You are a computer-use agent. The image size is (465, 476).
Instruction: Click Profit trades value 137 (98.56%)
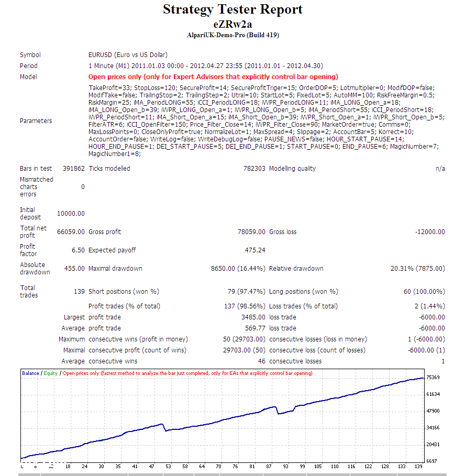245,306
